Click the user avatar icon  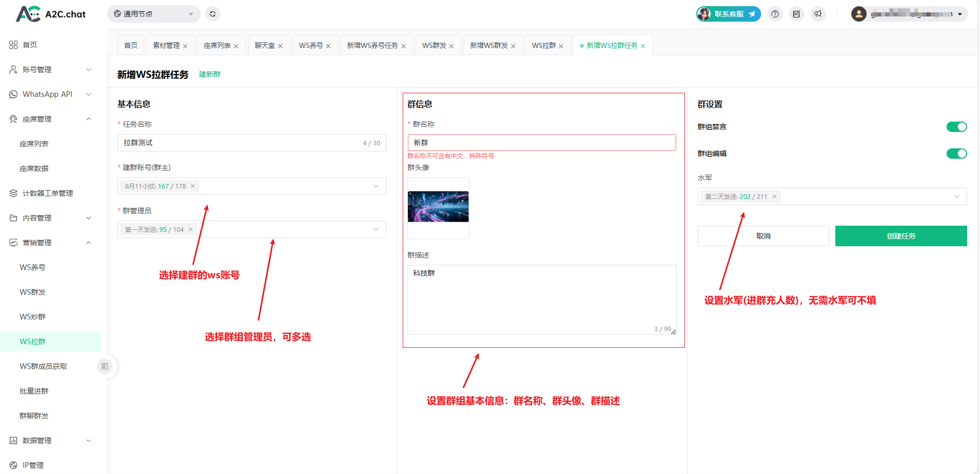tap(858, 14)
